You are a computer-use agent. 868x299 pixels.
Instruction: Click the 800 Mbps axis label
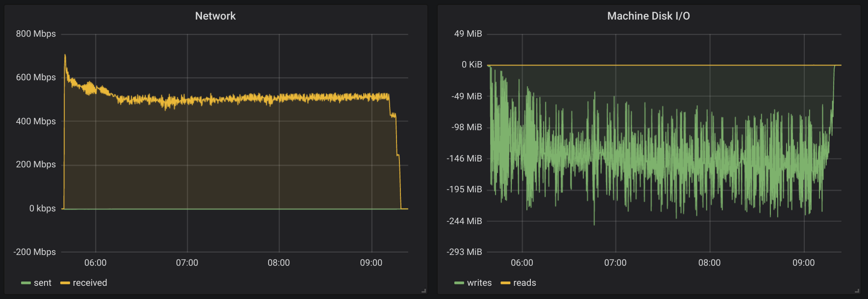coord(36,34)
